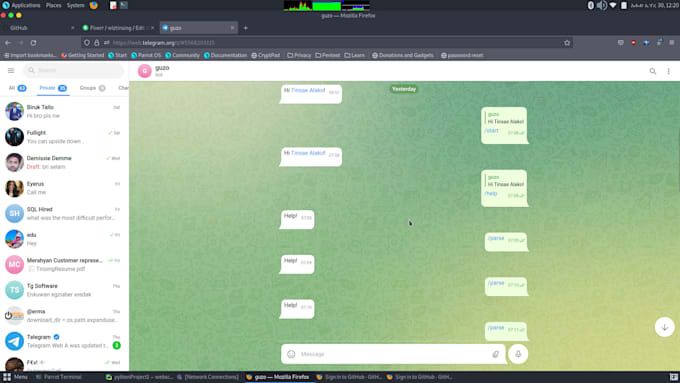Click the guzo bot avatar in the header
This screenshot has width=680, height=383.
[x=144, y=71]
